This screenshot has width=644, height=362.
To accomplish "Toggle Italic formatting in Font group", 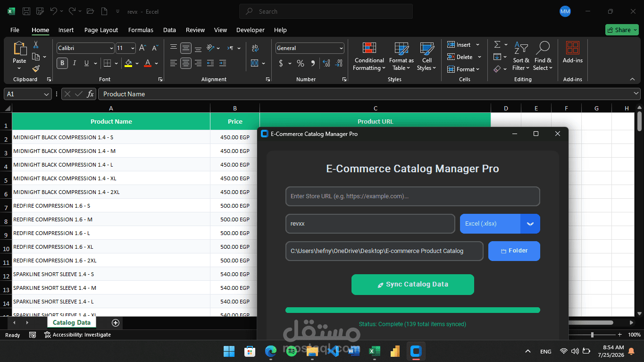I will [x=75, y=63].
